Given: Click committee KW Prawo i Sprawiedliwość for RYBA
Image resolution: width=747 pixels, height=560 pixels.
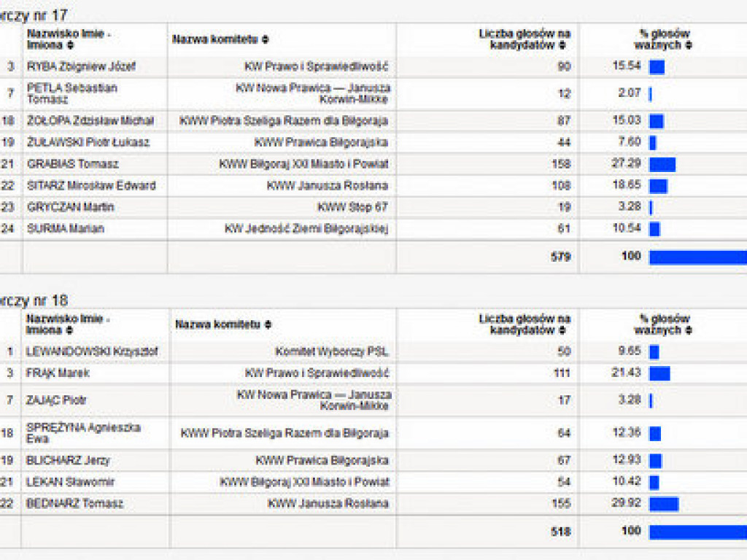Looking at the screenshot, I should (x=317, y=66).
